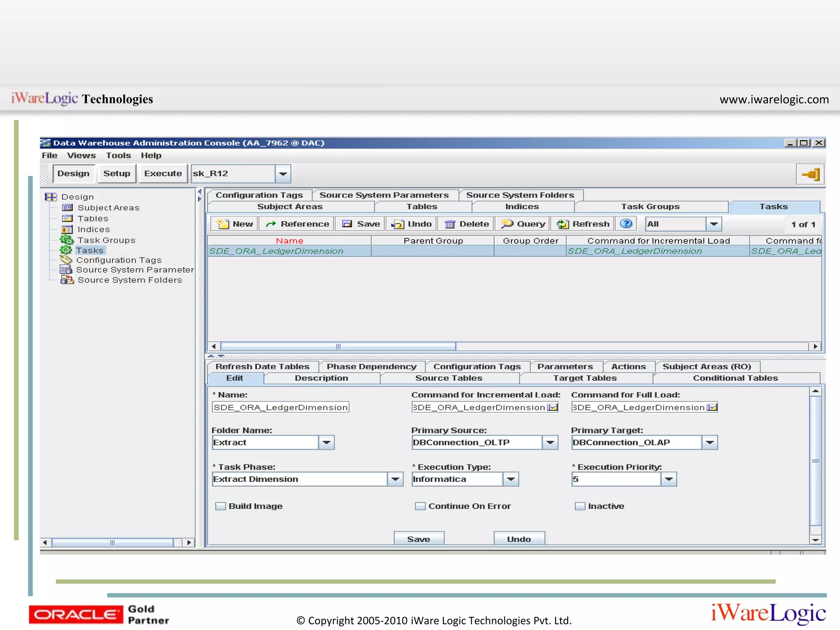The image size is (840, 630).
Task: Open the Task Phase dropdown
Action: 395,479
